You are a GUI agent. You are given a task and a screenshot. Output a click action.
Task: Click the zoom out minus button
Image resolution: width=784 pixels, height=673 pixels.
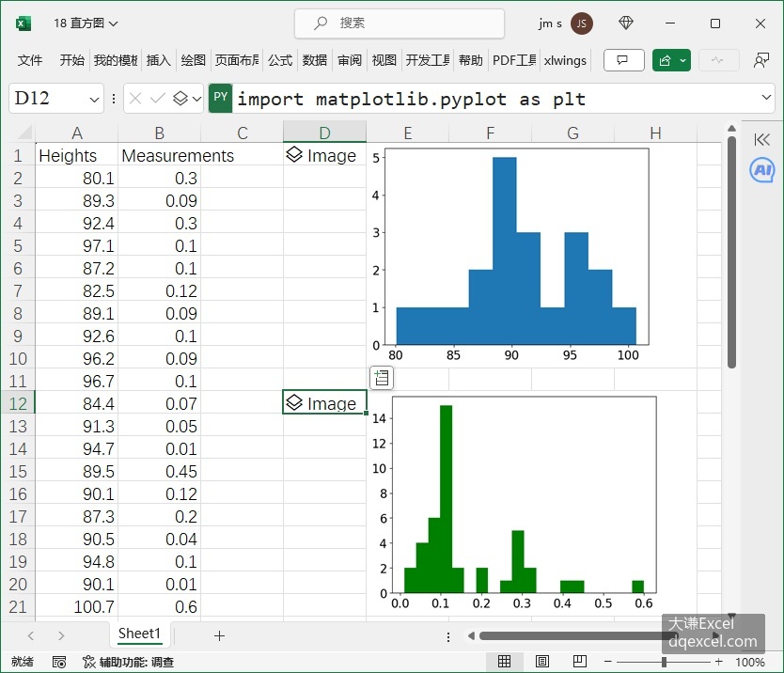(608, 662)
